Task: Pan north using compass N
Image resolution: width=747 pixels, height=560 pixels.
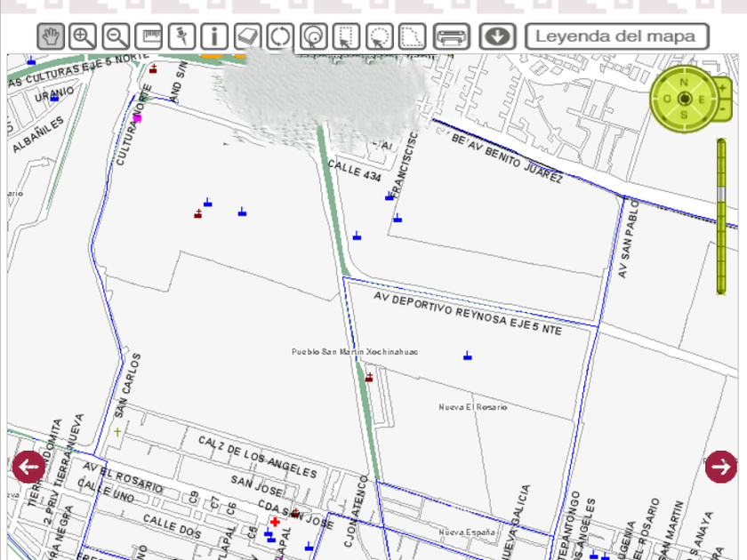Action: [684, 82]
